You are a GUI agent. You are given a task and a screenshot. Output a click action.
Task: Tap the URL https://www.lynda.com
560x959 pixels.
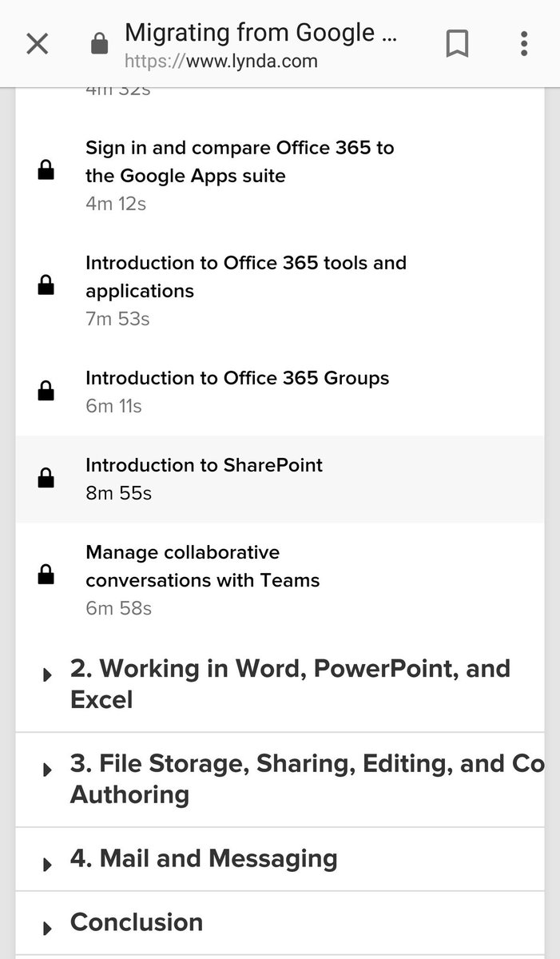pos(221,61)
